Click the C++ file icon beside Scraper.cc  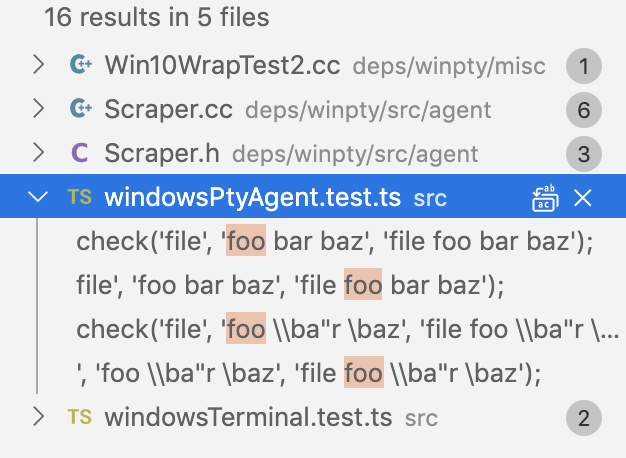pos(81,108)
